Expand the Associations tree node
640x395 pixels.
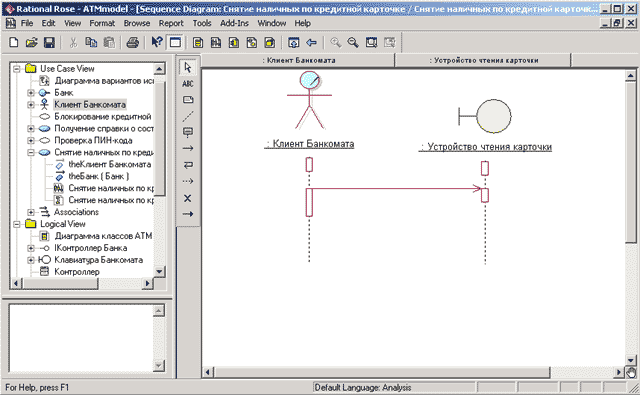(x=31, y=212)
